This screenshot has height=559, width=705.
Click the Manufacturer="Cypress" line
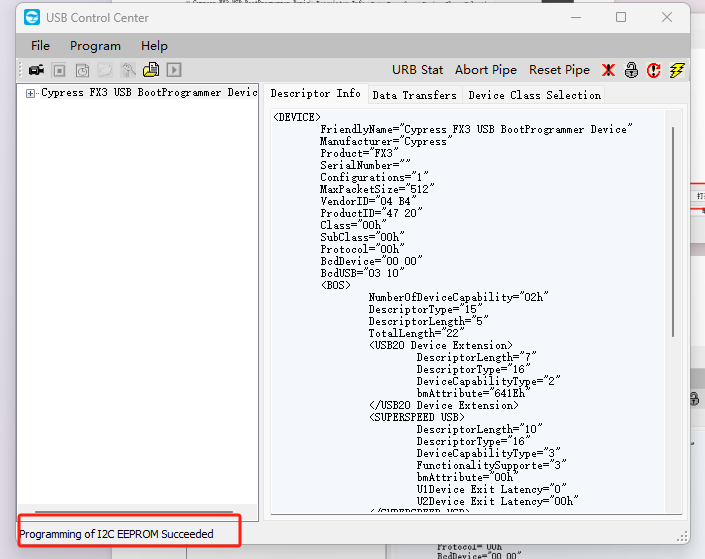click(386, 142)
